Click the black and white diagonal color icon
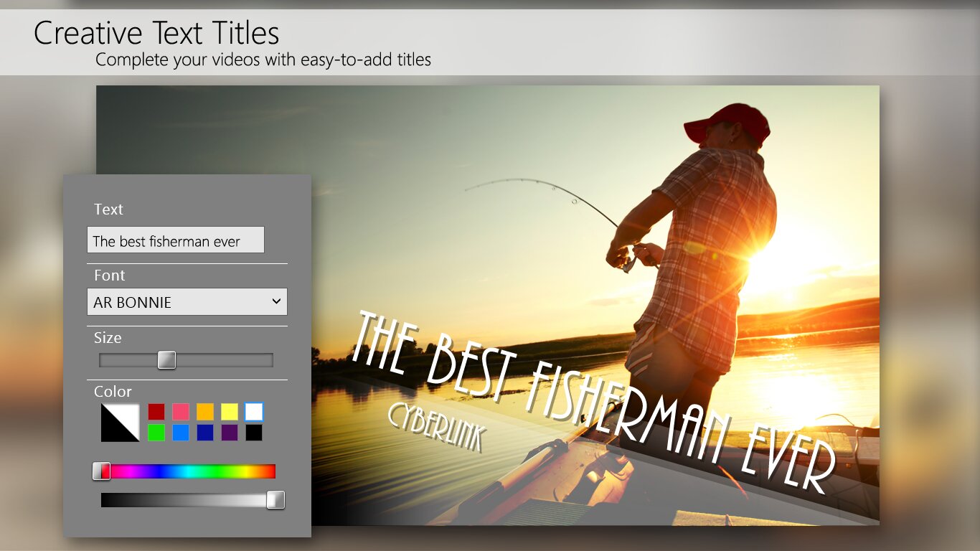 tap(120, 423)
